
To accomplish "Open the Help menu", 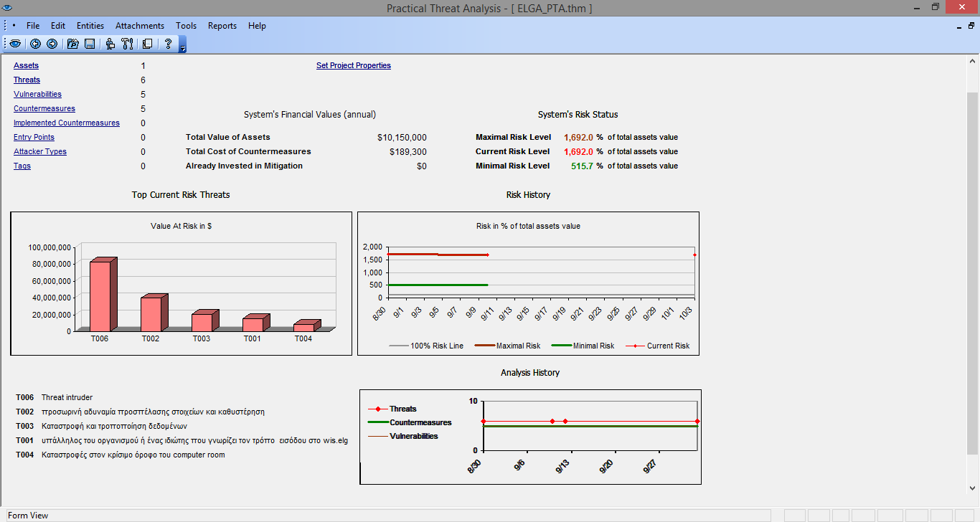I will pyautogui.click(x=257, y=26).
